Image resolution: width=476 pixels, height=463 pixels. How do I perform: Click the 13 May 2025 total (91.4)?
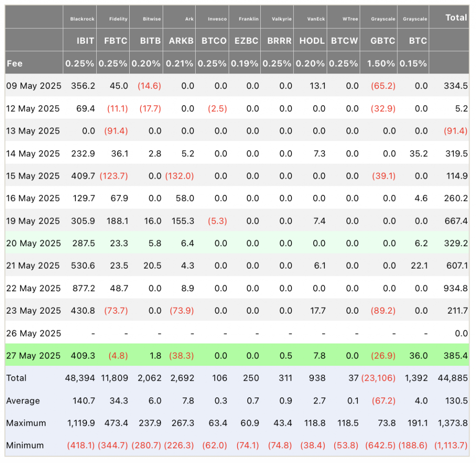(456, 131)
